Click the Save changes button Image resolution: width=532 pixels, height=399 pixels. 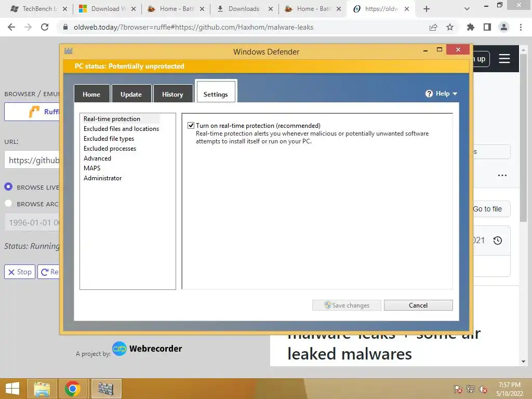click(x=347, y=305)
